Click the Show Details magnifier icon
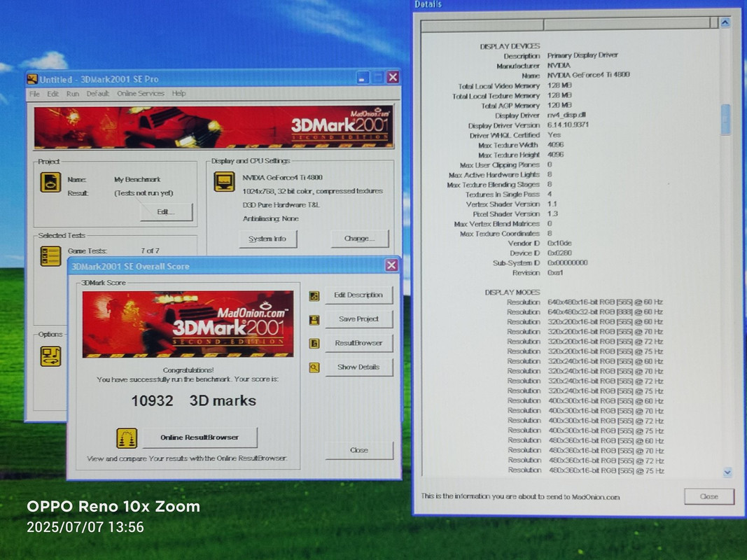 click(314, 367)
